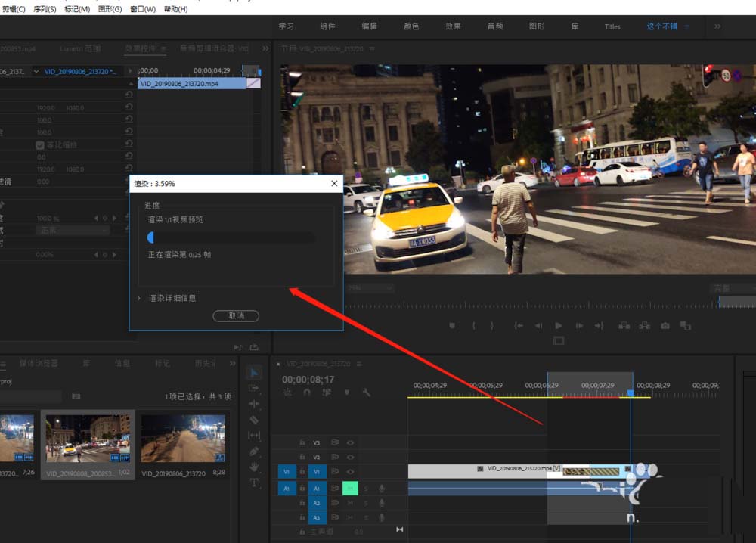
Task: Select the Track Select Forward tool
Action: click(x=254, y=388)
